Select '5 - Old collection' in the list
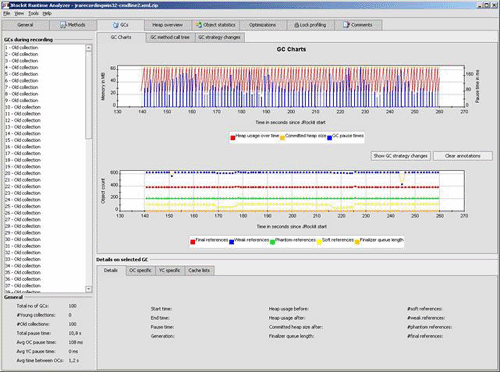Screen dimensions: 500x372 45,74
